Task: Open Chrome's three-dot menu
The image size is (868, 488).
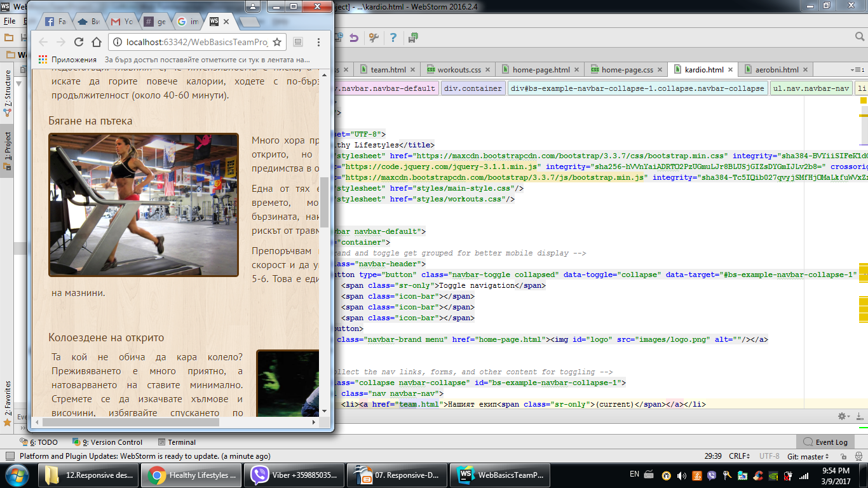Action: pos(318,42)
